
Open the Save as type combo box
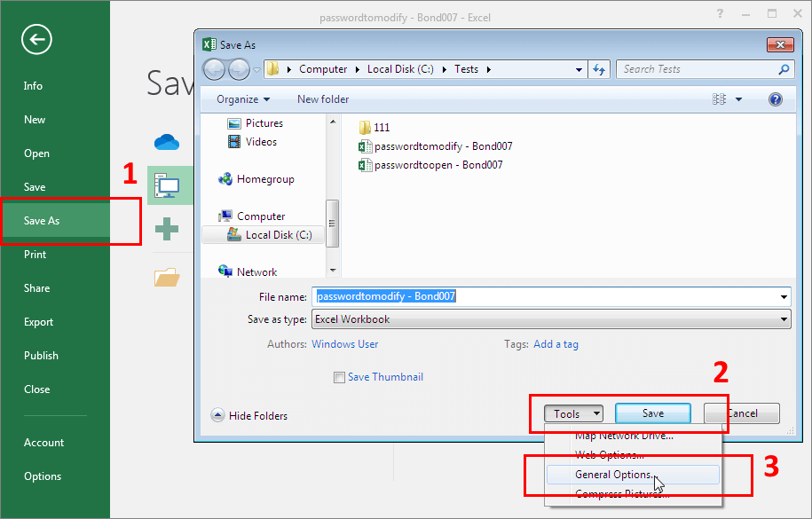[x=551, y=319]
